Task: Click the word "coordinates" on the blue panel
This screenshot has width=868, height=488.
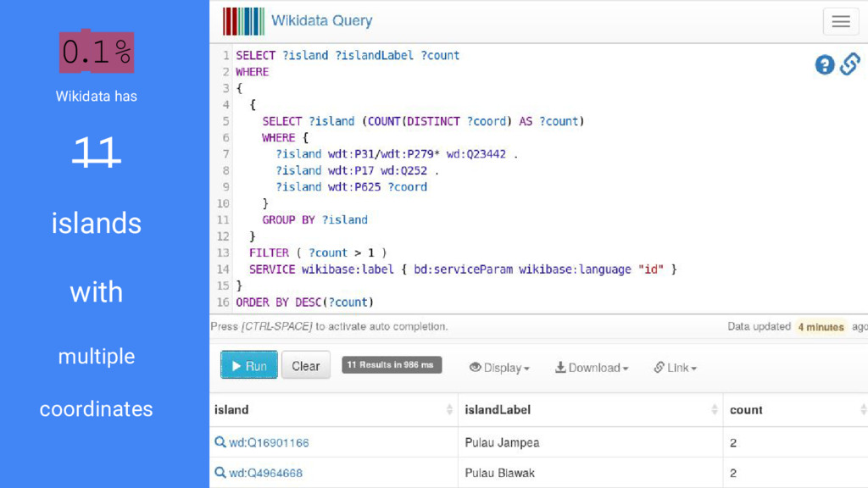Action: tap(97, 409)
